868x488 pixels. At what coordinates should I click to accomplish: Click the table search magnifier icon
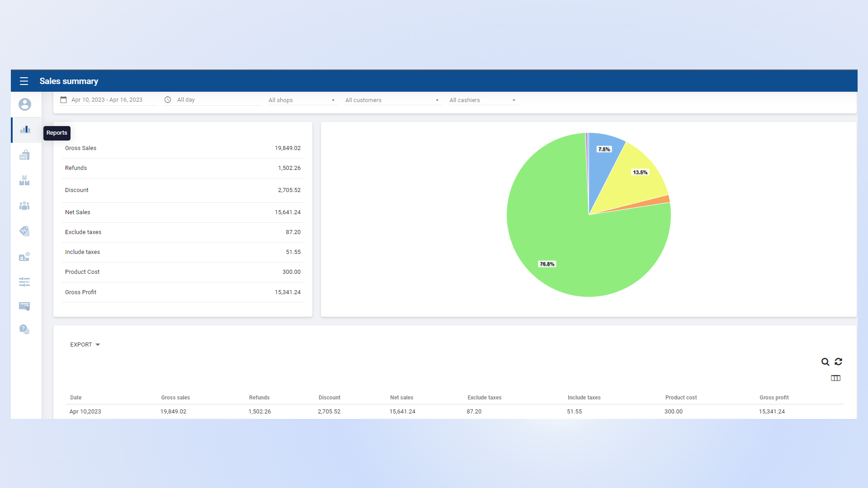[x=825, y=362]
